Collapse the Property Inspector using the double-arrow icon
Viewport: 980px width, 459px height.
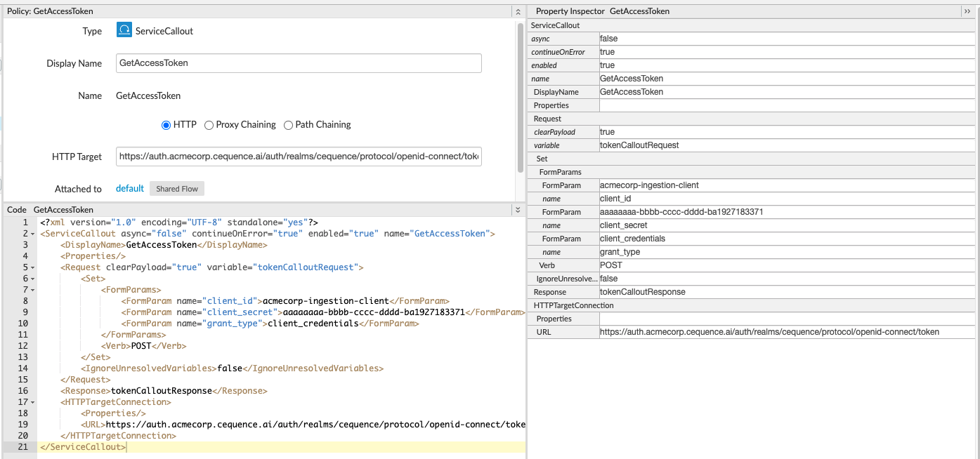[x=967, y=11]
